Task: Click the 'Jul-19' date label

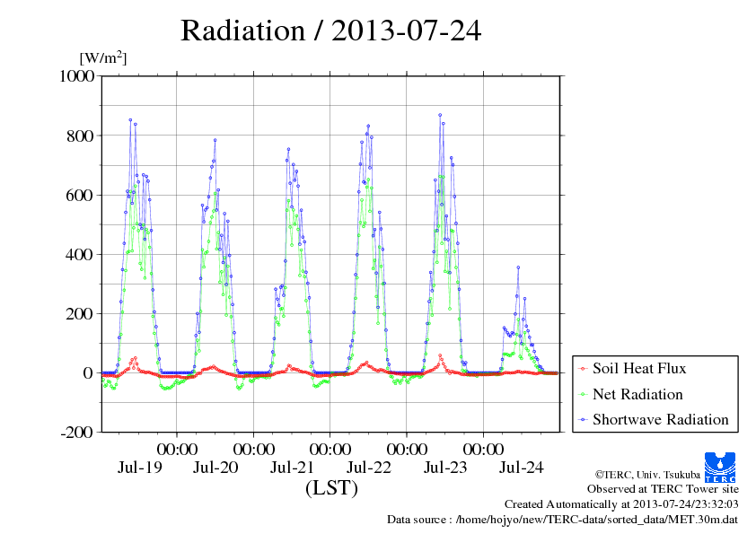Action: coord(140,467)
